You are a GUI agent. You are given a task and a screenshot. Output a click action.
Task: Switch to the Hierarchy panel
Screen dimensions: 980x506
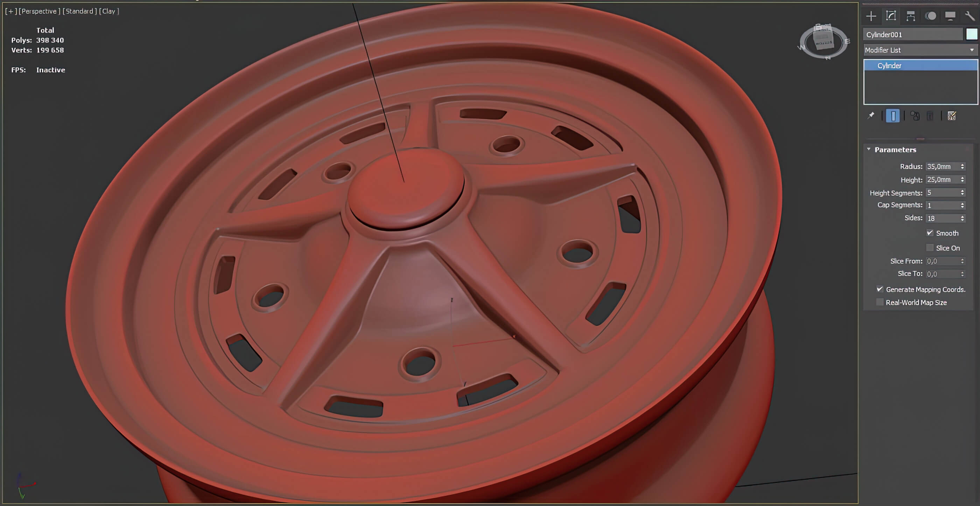click(910, 16)
